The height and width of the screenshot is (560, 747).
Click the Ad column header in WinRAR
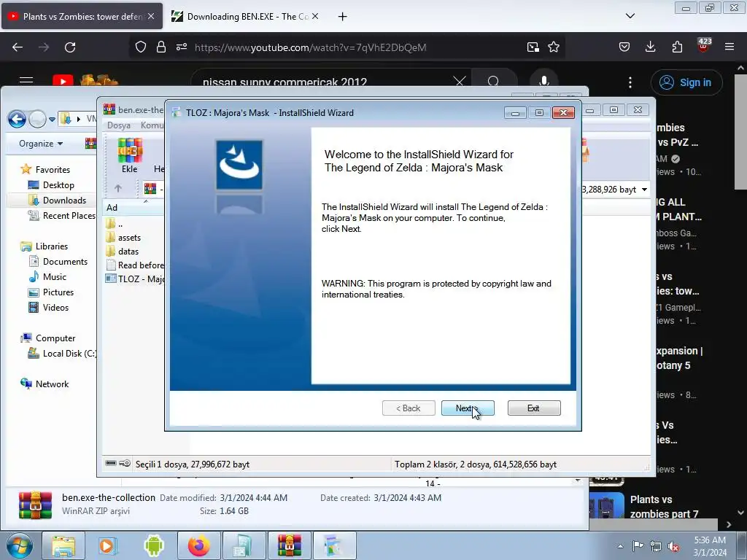(133, 207)
